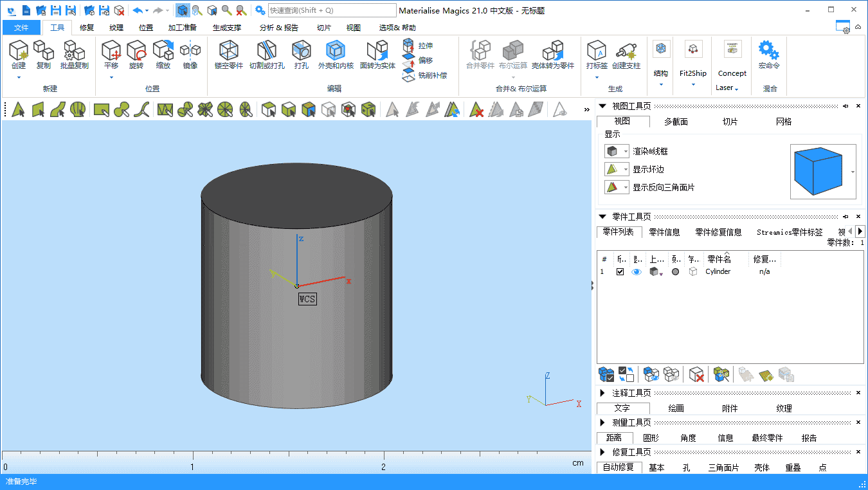
Task: Click the 快速查询 quick search field
Action: (x=331, y=10)
